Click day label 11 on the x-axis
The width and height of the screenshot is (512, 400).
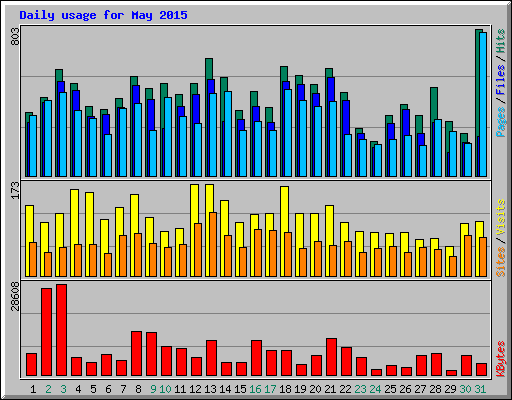[180, 389]
